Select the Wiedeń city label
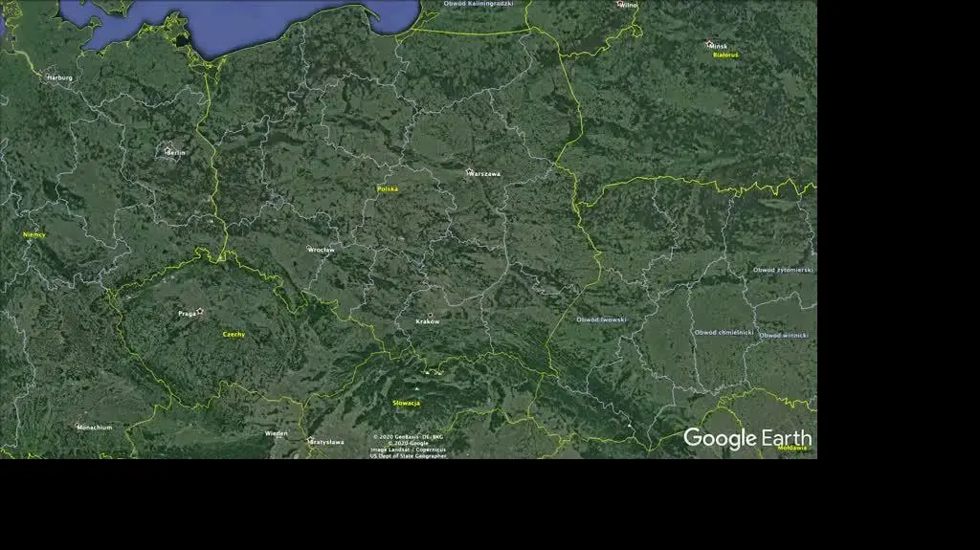Image resolution: width=980 pixels, height=550 pixels. point(277,433)
